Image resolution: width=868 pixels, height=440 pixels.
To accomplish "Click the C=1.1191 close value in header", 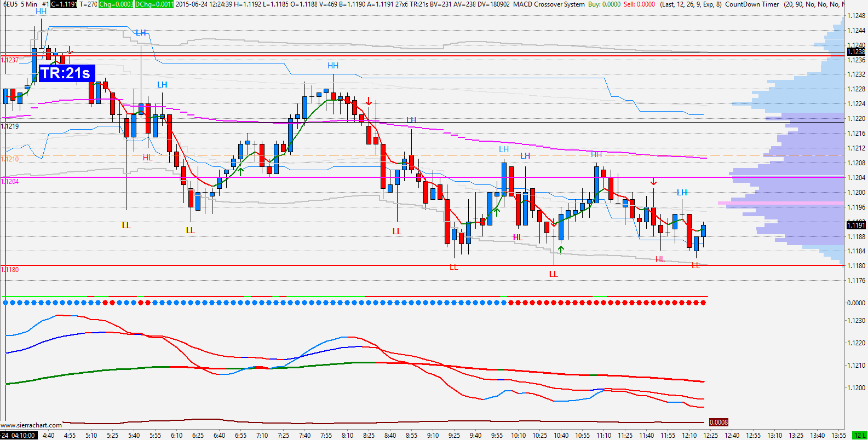I will (65, 4).
